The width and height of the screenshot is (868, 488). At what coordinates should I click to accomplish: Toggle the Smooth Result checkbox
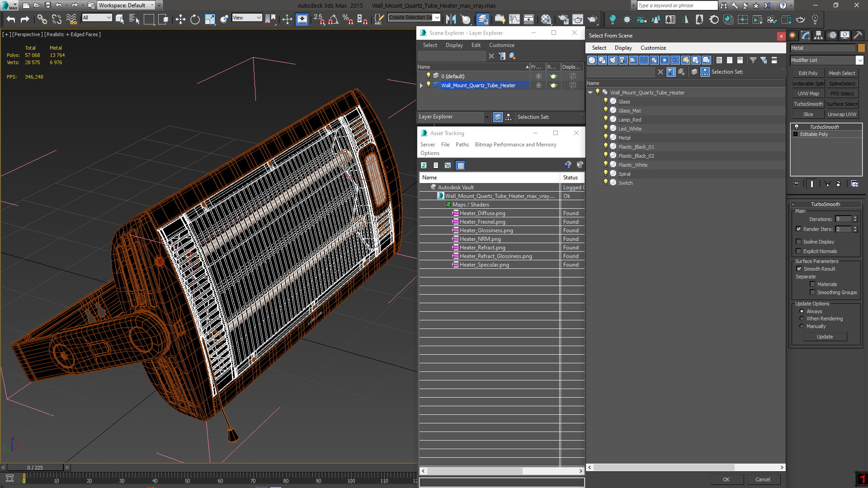[x=799, y=269]
